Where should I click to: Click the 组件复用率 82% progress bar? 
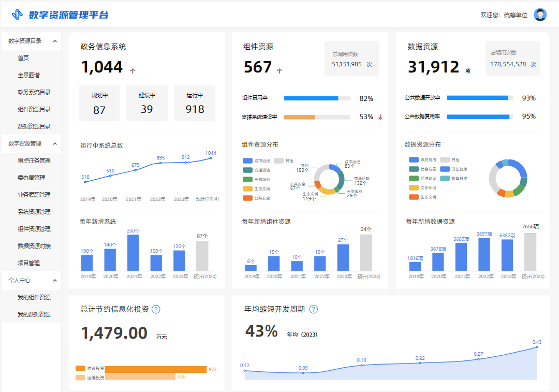click(x=317, y=98)
